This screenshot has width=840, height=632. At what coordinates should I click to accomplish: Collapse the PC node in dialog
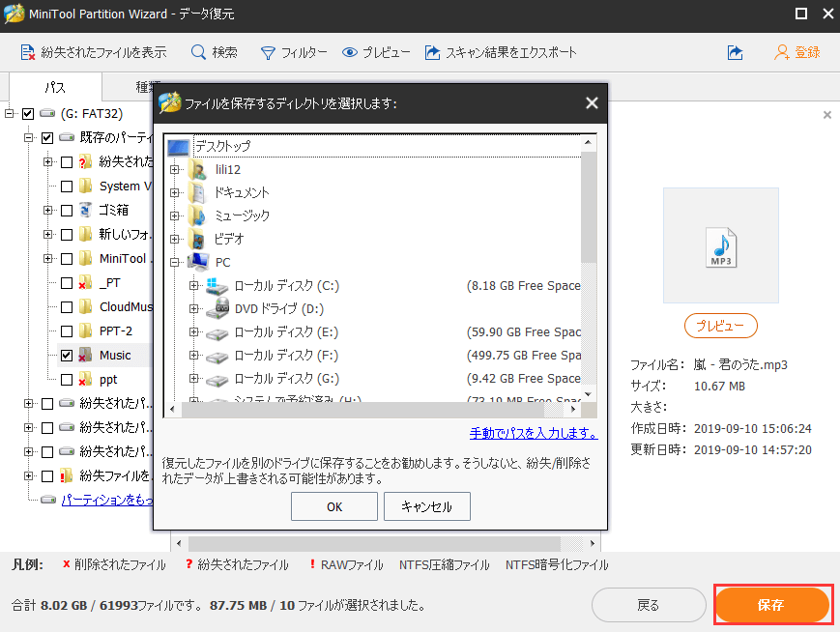click(x=174, y=262)
